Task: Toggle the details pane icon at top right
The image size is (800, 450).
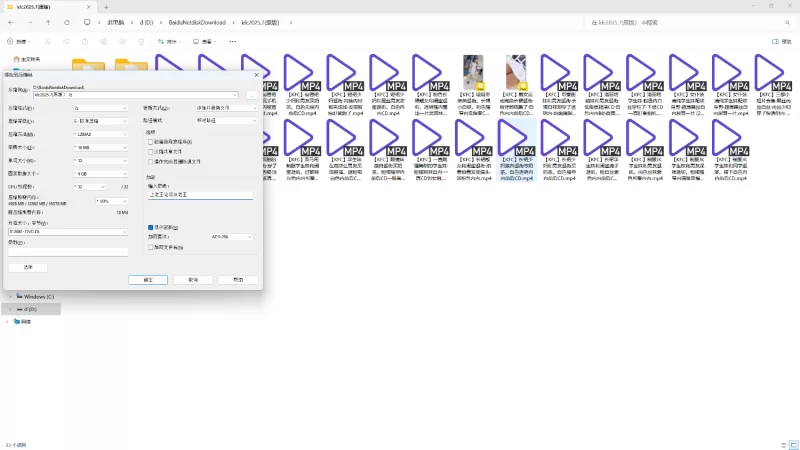Action: [x=776, y=42]
